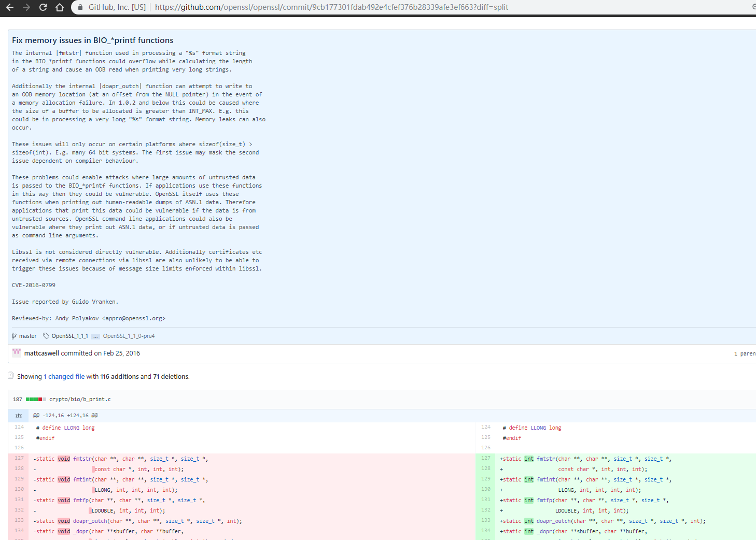Viewport: 756px width, 540px height.
Task: Expand the hidden tags ellipsis button
Action: click(95, 336)
